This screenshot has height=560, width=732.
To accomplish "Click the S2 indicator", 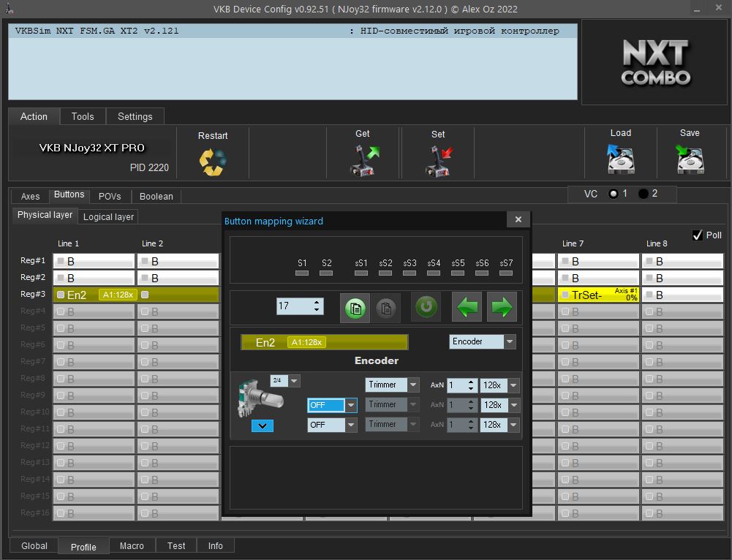I will pyautogui.click(x=326, y=273).
